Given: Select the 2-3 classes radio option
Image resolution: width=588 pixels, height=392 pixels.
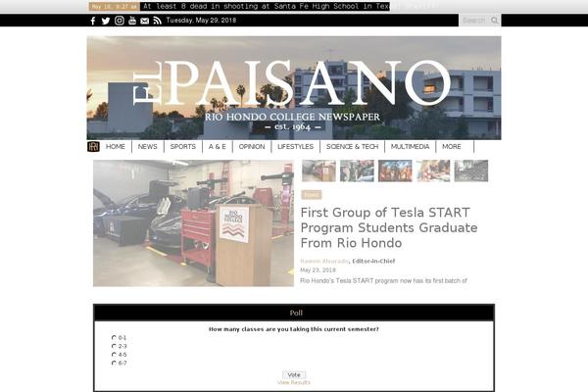Looking at the screenshot, I should click(x=114, y=346).
